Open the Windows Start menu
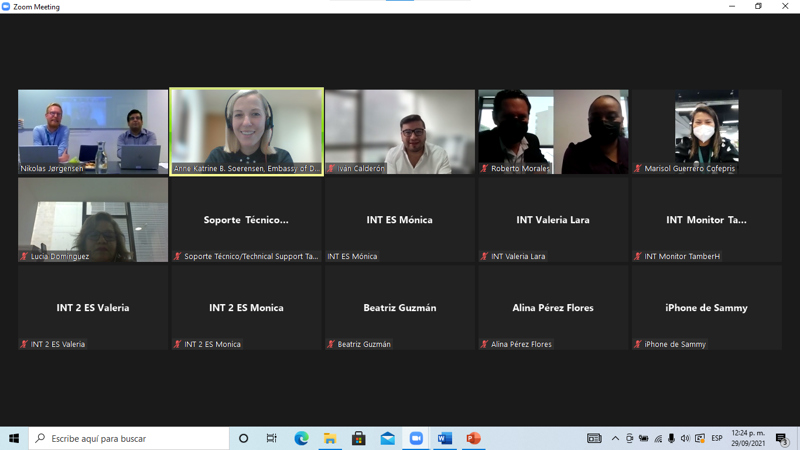Viewport: 800px width, 450px height. click(14, 438)
